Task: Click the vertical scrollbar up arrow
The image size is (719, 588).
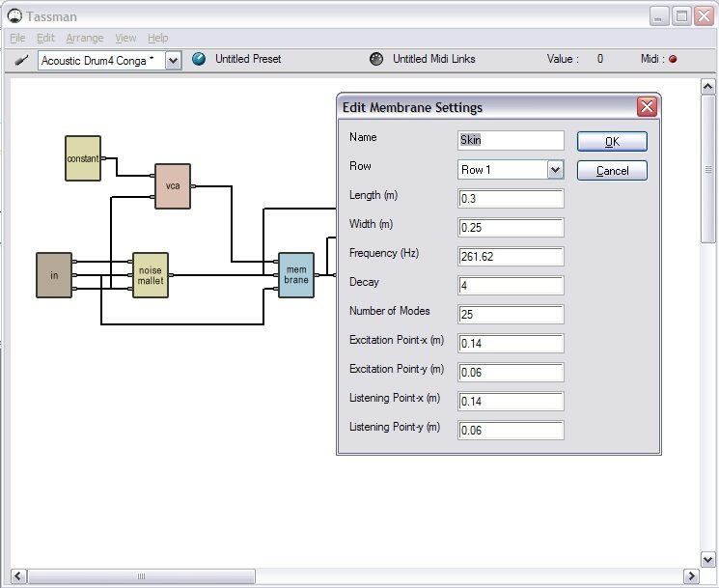Action: click(707, 86)
